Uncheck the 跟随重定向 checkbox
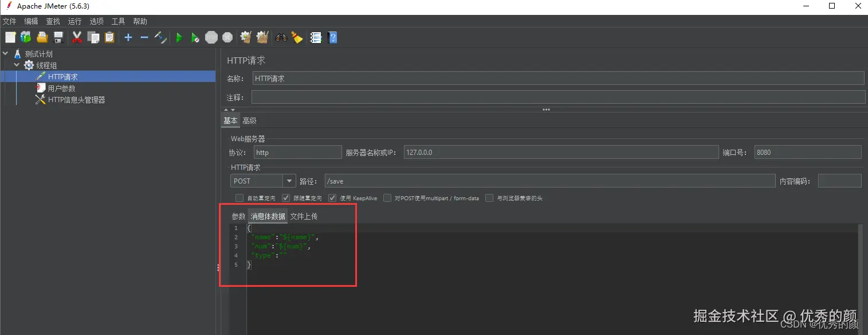The image size is (868, 335). (286, 198)
